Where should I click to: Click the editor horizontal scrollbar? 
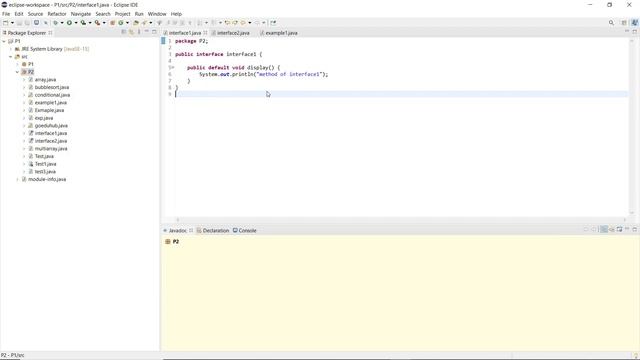(401, 220)
